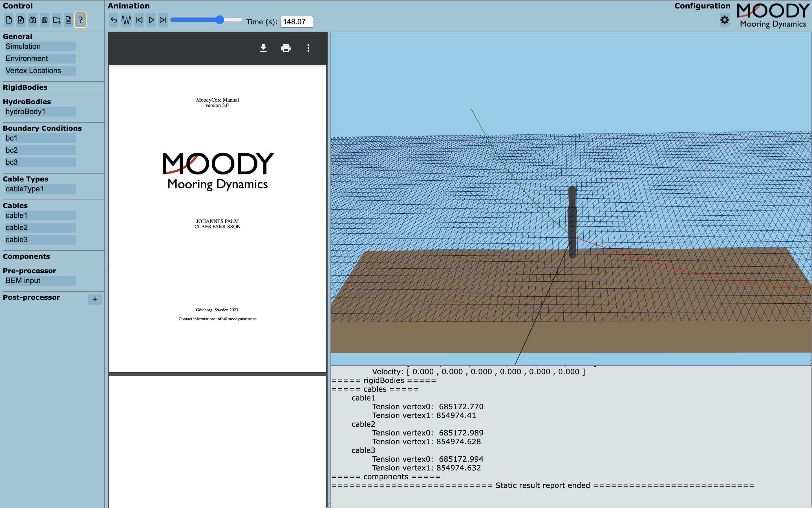Select boundary condition bc1
This screenshot has width=812, height=508.
[x=40, y=138]
